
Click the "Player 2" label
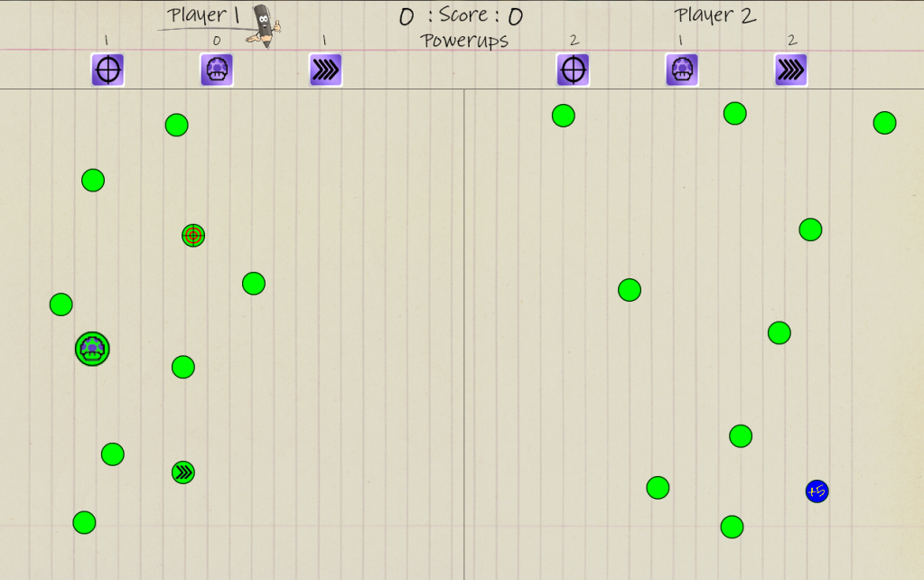click(x=715, y=16)
